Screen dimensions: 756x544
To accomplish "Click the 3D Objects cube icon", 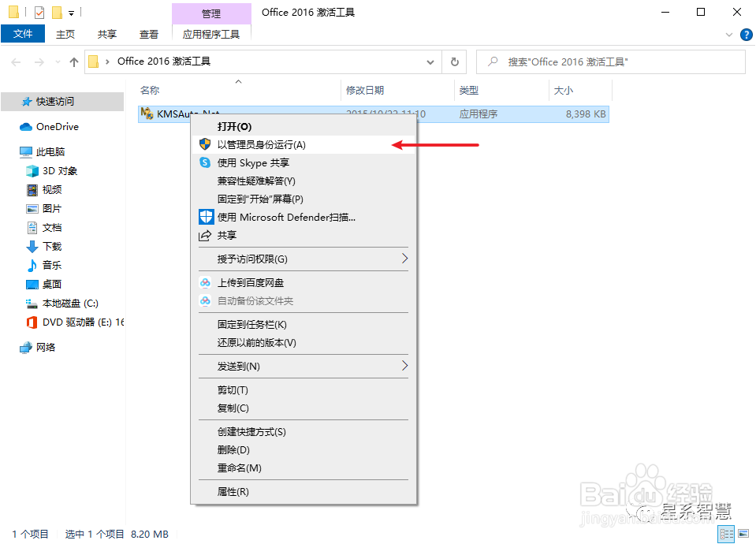I will [x=32, y=171].
